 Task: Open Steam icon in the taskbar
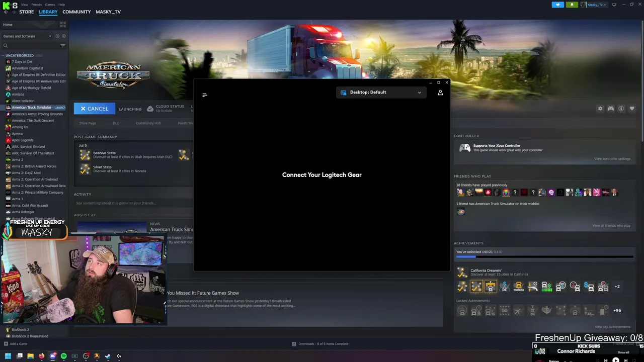108,356
